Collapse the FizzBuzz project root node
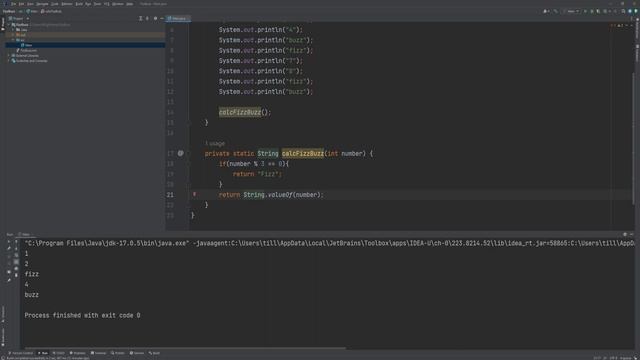Screen dimensions: 640x360 (9, 24)
